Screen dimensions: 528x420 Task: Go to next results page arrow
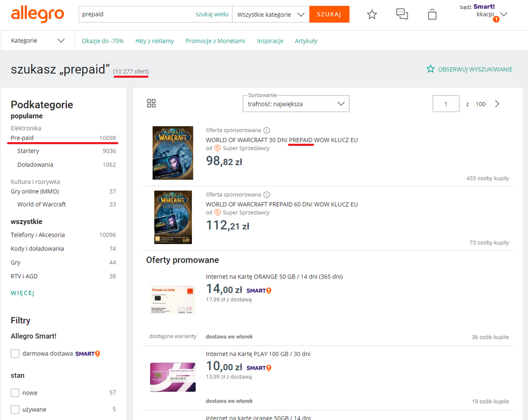[x=497, y=104]
